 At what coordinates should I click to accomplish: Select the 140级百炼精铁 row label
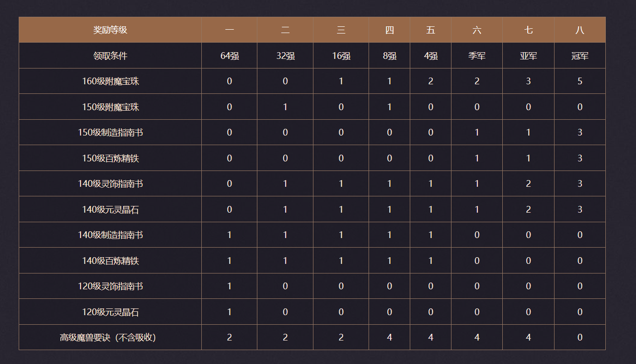[x=110, y=261]
